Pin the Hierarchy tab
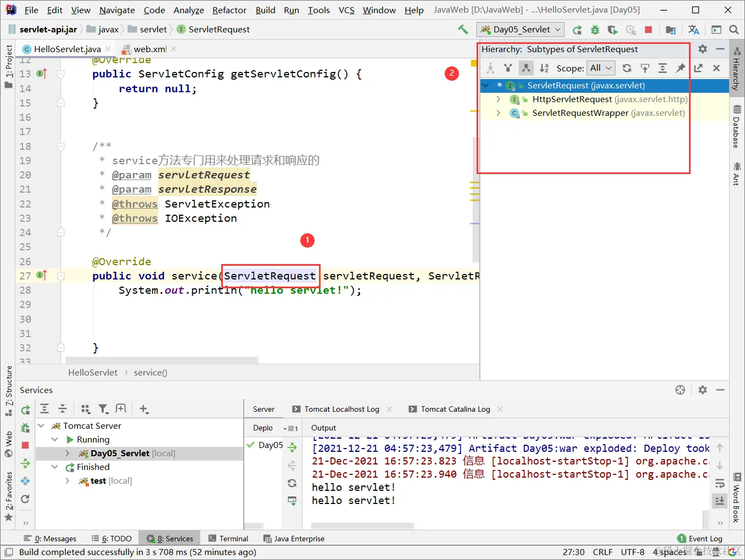 tap(681, 68)
